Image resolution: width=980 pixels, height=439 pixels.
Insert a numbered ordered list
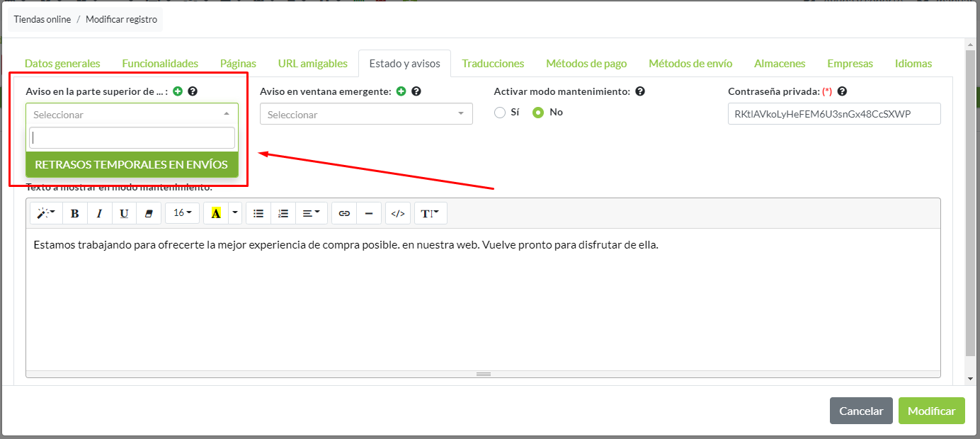tap(283, 213)
